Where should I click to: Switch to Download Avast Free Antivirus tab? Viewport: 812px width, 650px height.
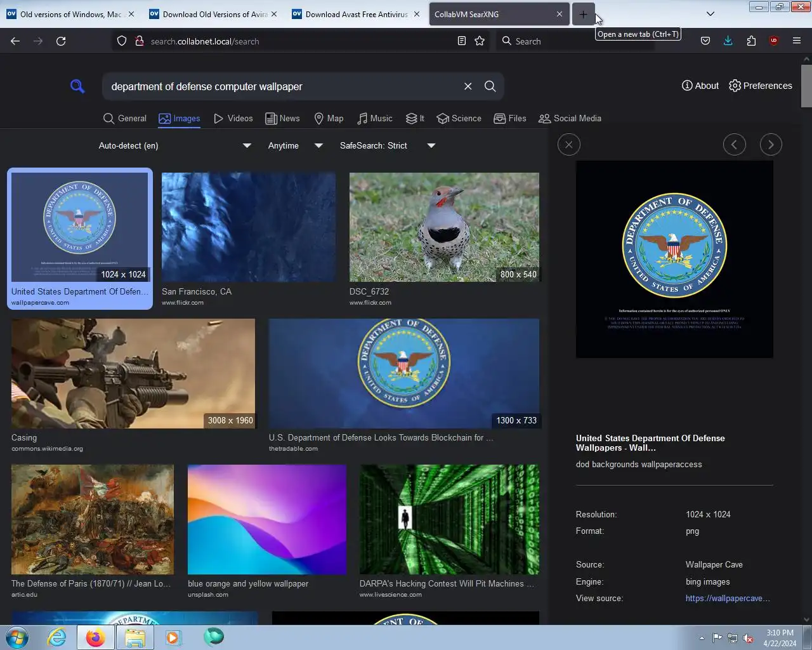point(355,14)
